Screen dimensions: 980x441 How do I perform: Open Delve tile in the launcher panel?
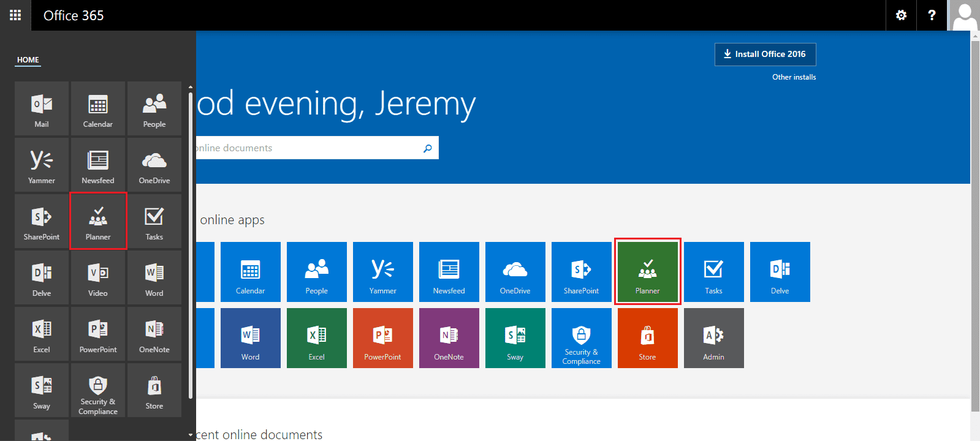pyautogui.click(x=42, y=277)
